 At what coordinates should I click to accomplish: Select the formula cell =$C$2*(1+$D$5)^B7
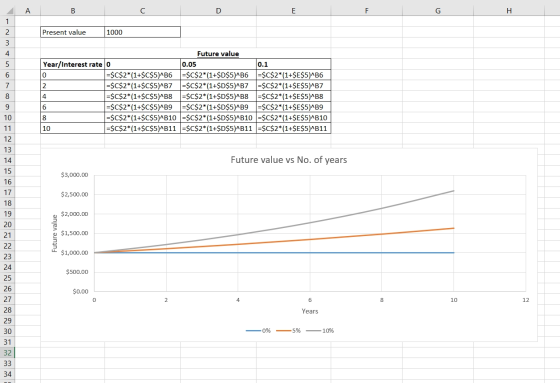pos(218,86)
